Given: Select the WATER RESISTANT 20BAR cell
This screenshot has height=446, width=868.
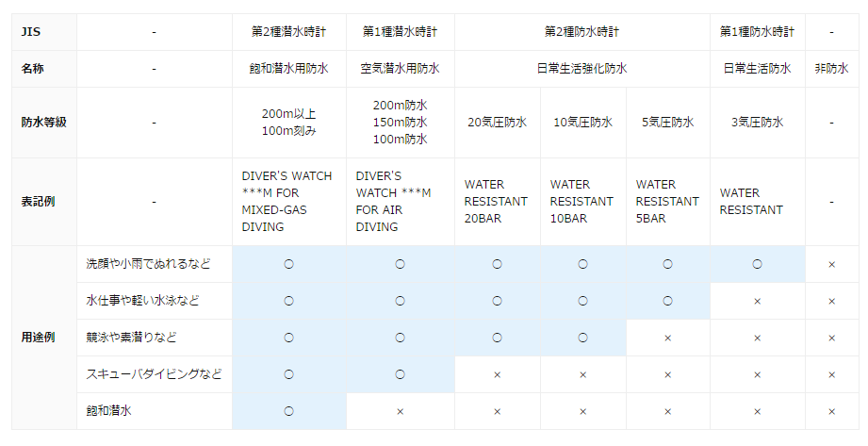Looking at the screenshot, I should coord(497,202).
